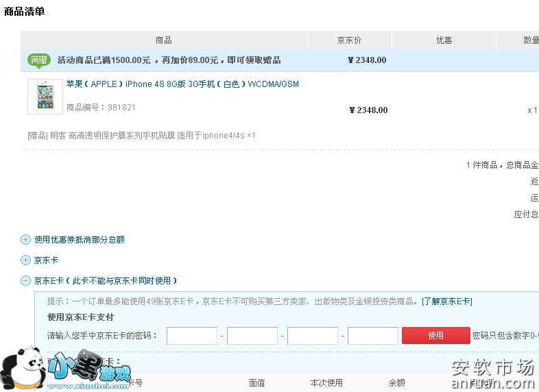Click the red 使用 button
Image resolution: width=539 pixels, height=392 pixels.
tap(436, 335)
